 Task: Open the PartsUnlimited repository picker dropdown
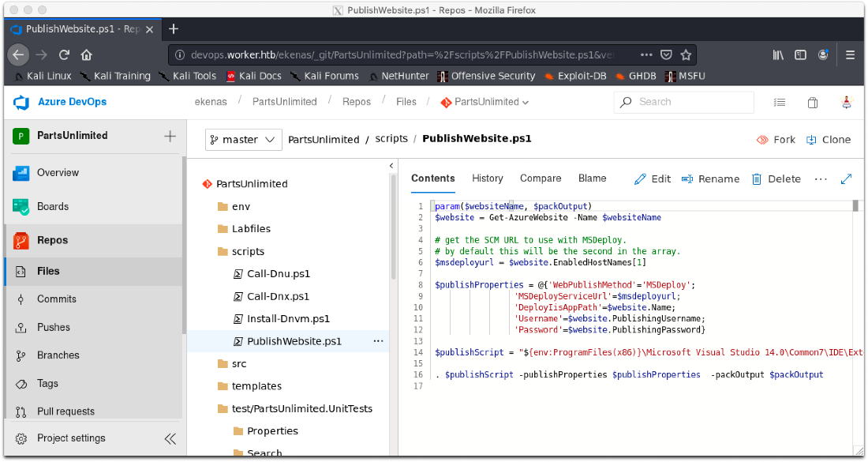click(485, 102)
